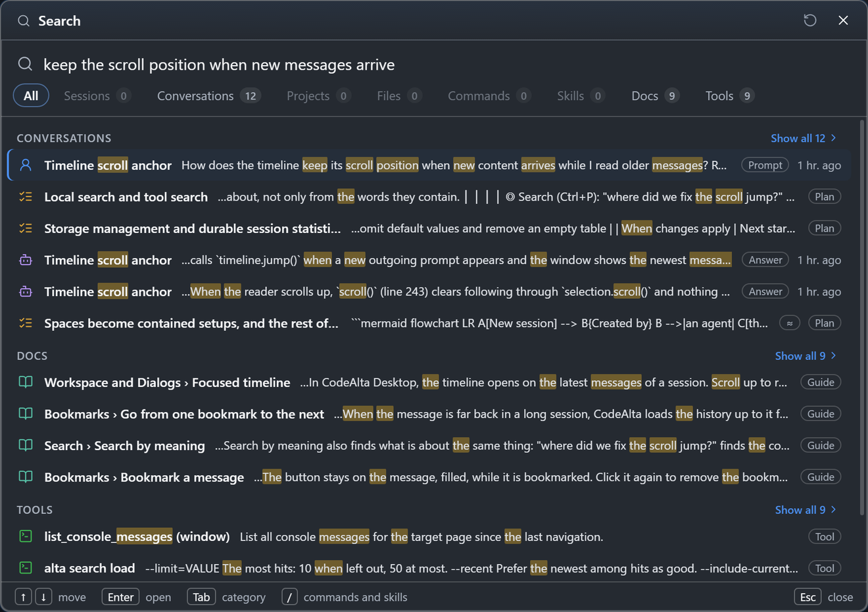The height and width of the screenshot is (612, 868).
Task: Open 'Spaces become contained setups' result
Action: click(429, 323)
